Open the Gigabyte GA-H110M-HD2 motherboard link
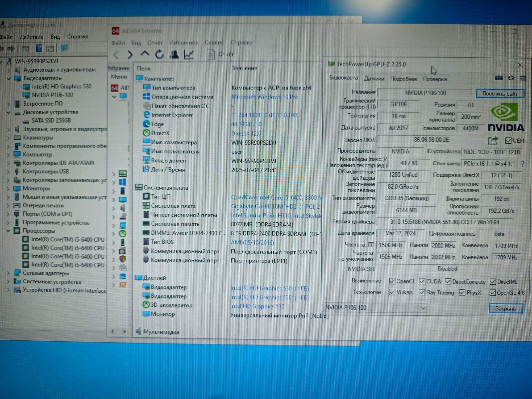The height and width of the screenshot is (399, 532). pyautogui.click(x=276, y=206)
